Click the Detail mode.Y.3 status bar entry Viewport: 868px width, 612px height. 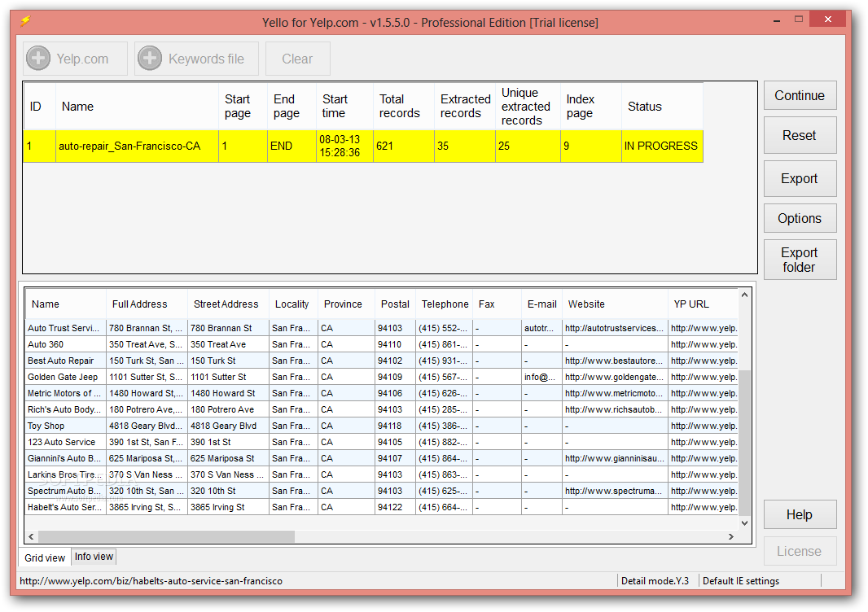[x=655, y=581]
